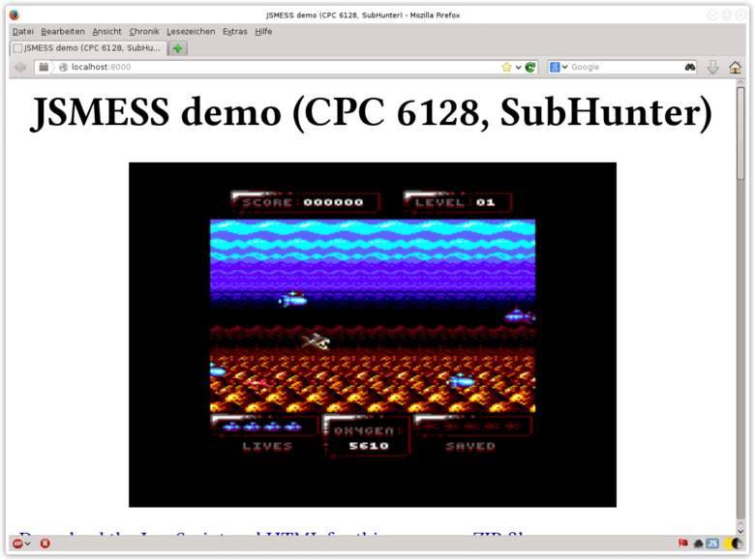Open the Bearbeiten menu
Screen dimensions: 755x560
[63, 32]
